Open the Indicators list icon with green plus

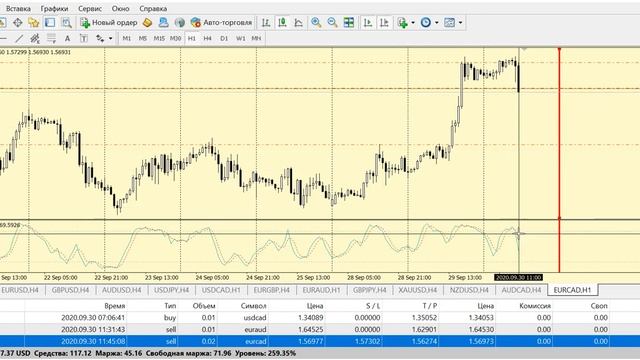(402, 23)
